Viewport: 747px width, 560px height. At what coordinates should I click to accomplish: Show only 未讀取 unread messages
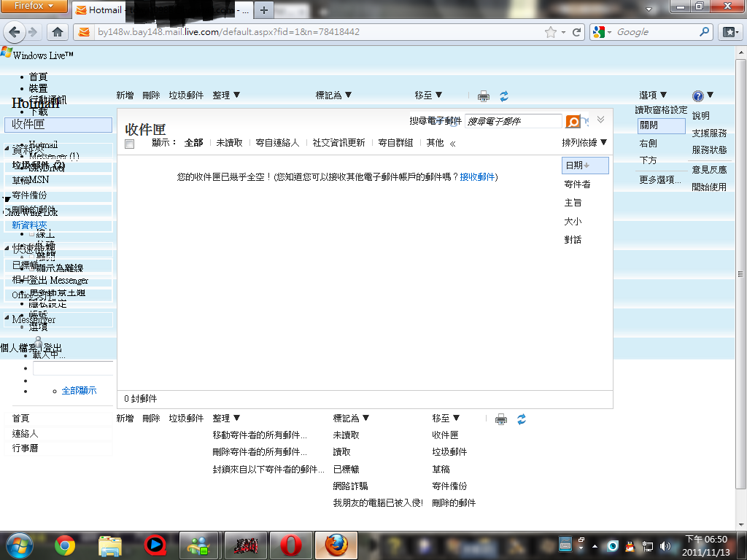click(x=229, y=143)
